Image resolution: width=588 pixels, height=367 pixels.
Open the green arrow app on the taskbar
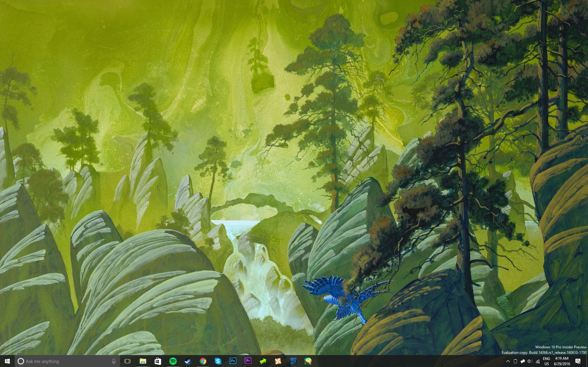point(263,361)
